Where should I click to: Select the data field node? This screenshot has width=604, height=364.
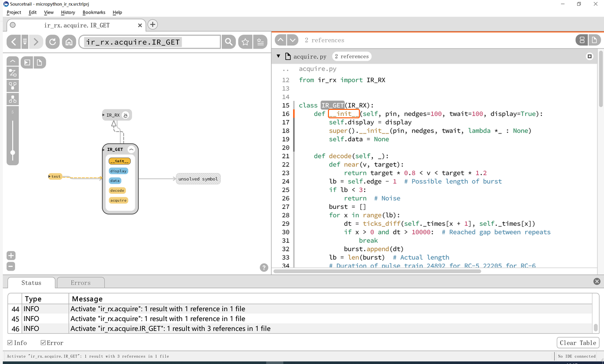pyautogui.click(x=115, y=181)
